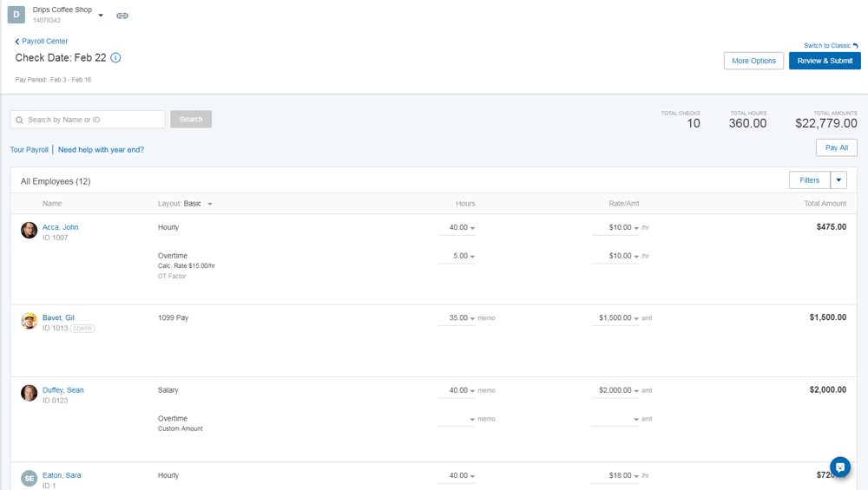Click Custom Amount under Duffey overtime
The image size is (868, 490).
(180, 428)
